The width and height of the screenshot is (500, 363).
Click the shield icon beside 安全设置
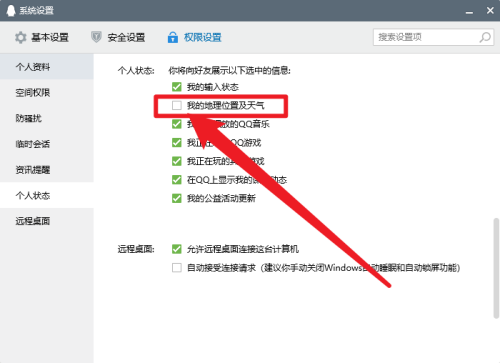coord(96,37)
